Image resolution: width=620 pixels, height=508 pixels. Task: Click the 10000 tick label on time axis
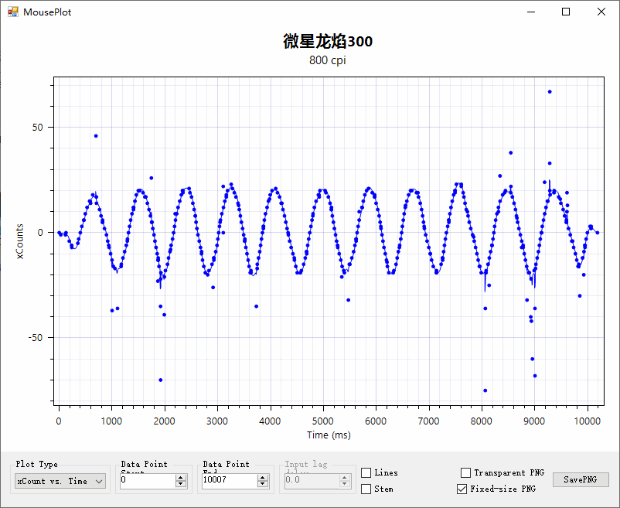587,421
